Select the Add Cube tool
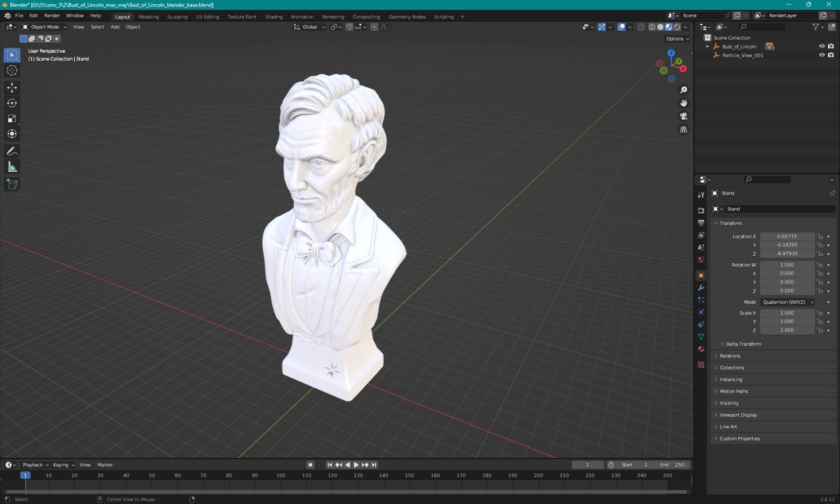Viewport: 840px width, 504px height. 12,184
